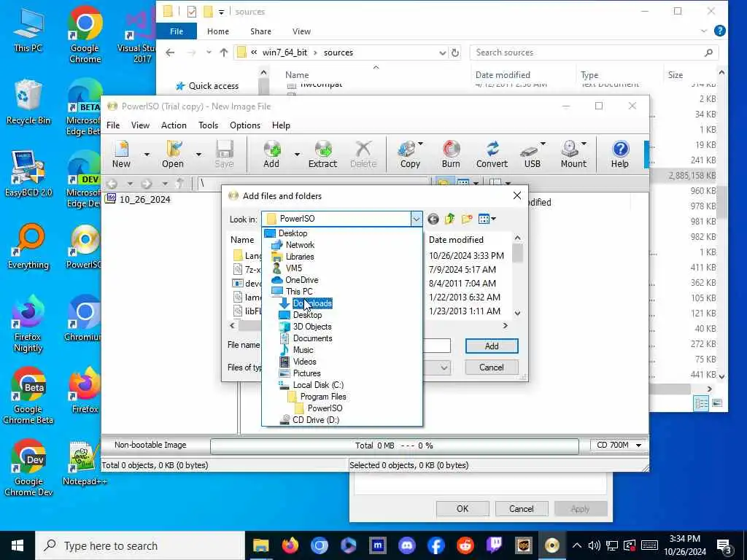Click the Burn toolbar icon

(451, 154)
